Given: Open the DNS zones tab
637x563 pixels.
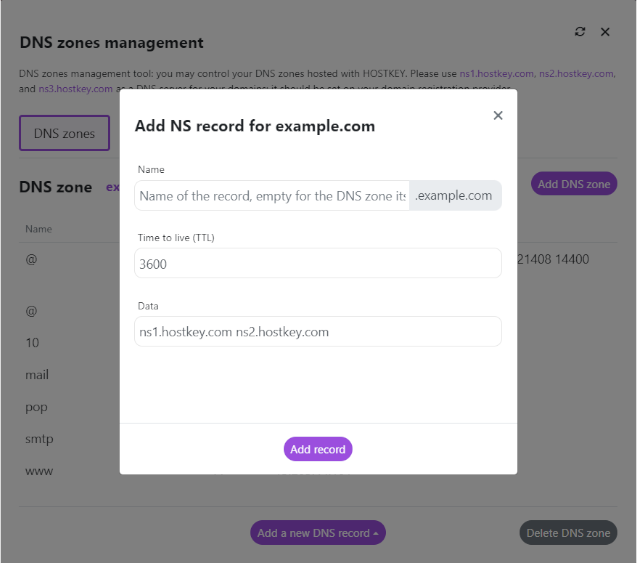Looking at the screenshot, I should (x=64, y=133).
